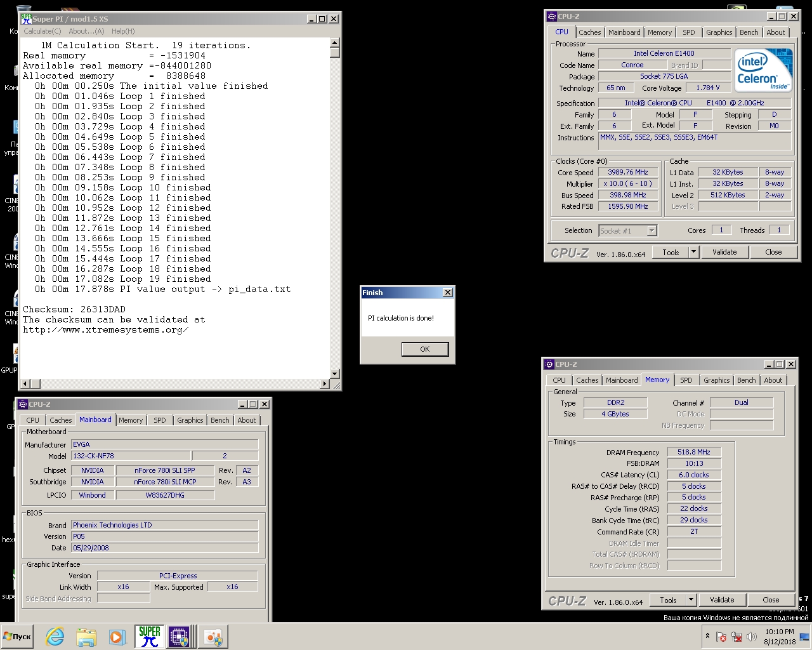Viewport: 812px width, 650px height.
Task: Close the Finish dialog with X
Action: (448, 293)
